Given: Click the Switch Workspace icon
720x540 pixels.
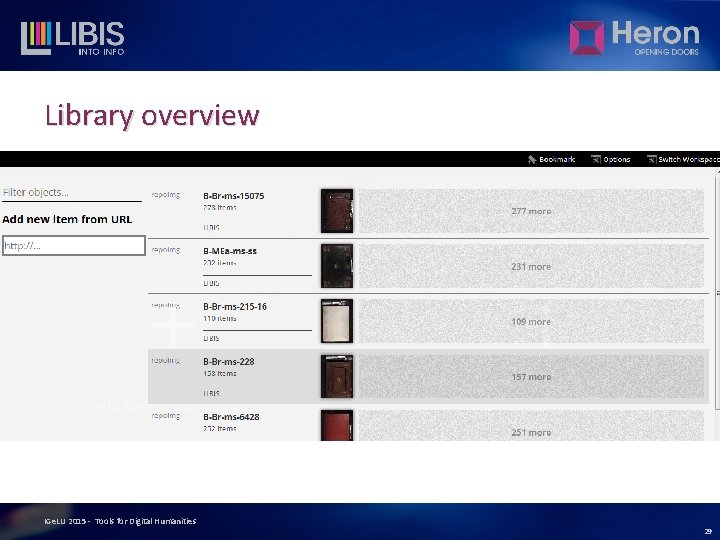Looking at the screenshot, I should pos(651,159).
